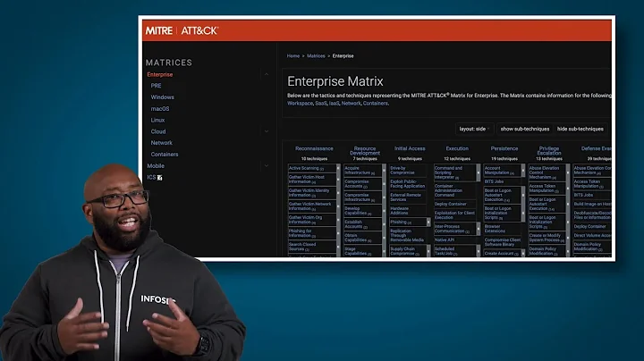Expand Account Manipulation sub-techniques handle
644x361 pixels.
pyautogui.click(x=523, y=171)
